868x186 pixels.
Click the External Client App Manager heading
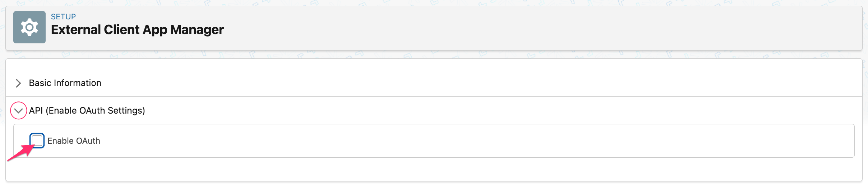coord(137,30)
